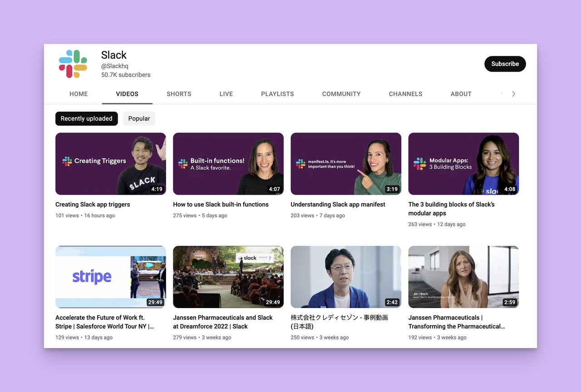Viewport: 581px width, 392px height.
Task: Click title 'Understanding Slack app manifest'
Action: click(x=338, y=205)
